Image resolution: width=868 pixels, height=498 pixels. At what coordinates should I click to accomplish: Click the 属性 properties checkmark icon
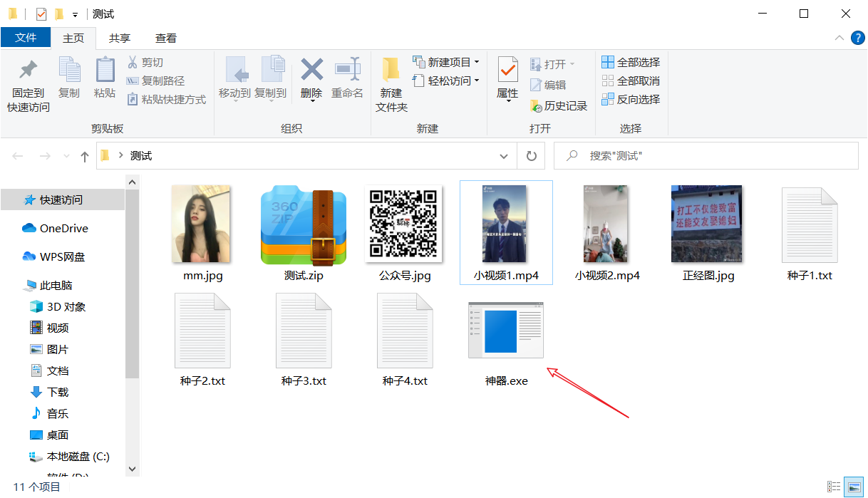[507, 70]
